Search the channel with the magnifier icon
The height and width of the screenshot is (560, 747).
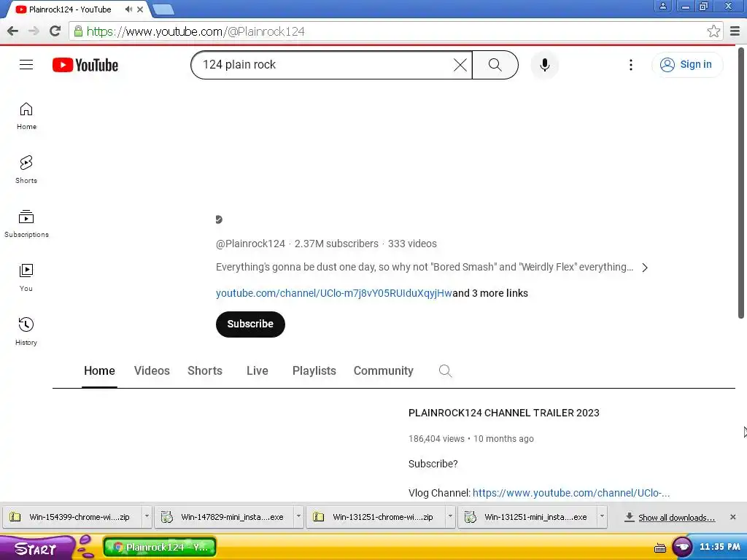445,370
